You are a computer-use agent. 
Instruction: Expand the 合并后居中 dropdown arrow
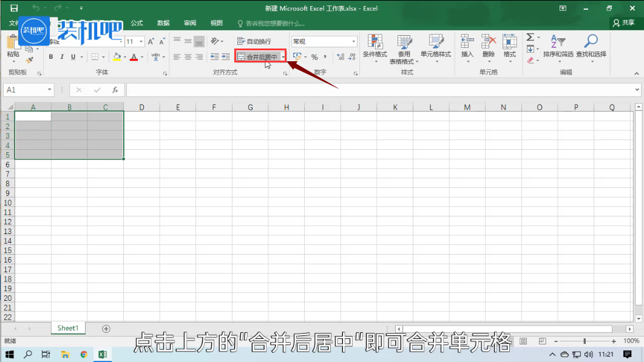pyautogui.click(x=283, y=56)
